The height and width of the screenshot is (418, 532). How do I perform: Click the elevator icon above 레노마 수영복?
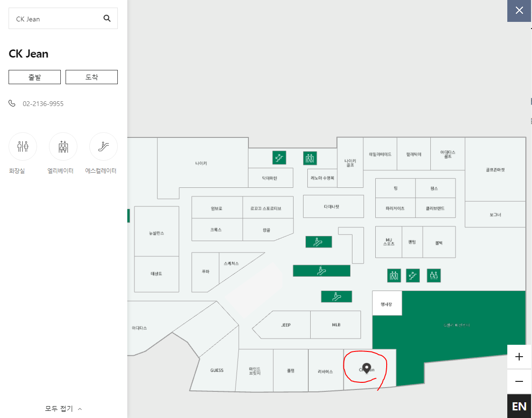point(310,158)
